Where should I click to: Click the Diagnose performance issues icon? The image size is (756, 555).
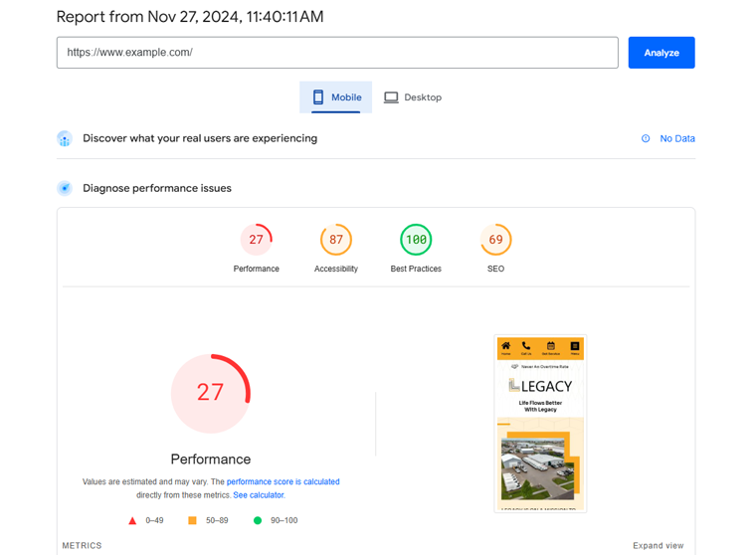pos(65,188)
